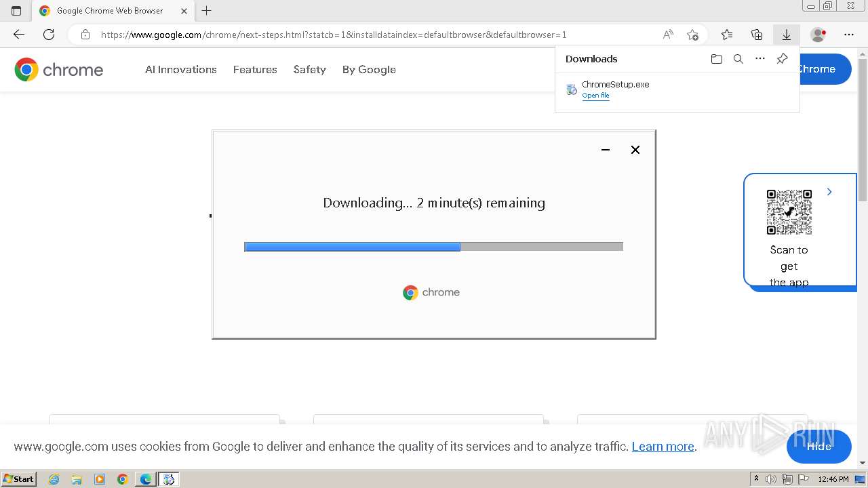Add this page to favorites
This screenshot has height=488, width=868.
click(x=692, y=35)
